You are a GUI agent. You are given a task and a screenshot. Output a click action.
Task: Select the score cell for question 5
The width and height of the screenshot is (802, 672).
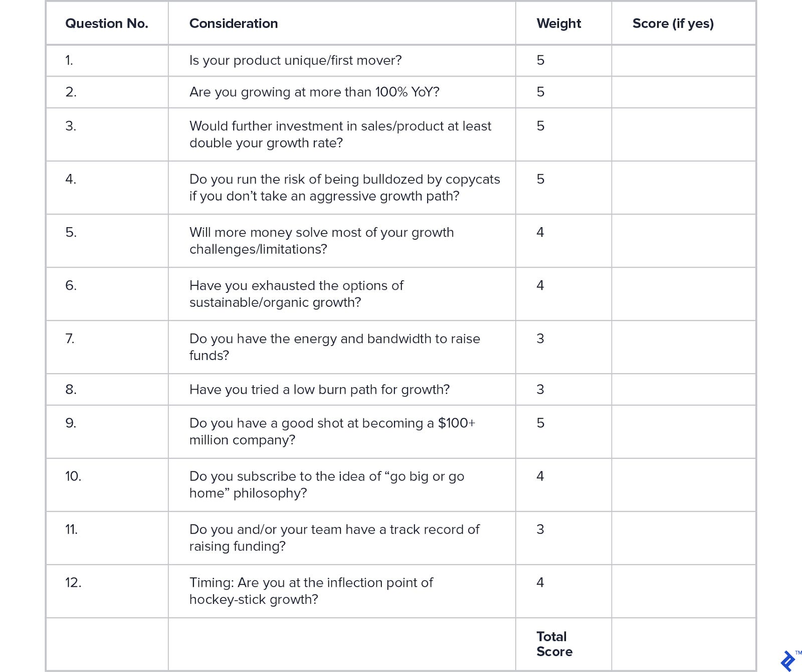point(683,241)
